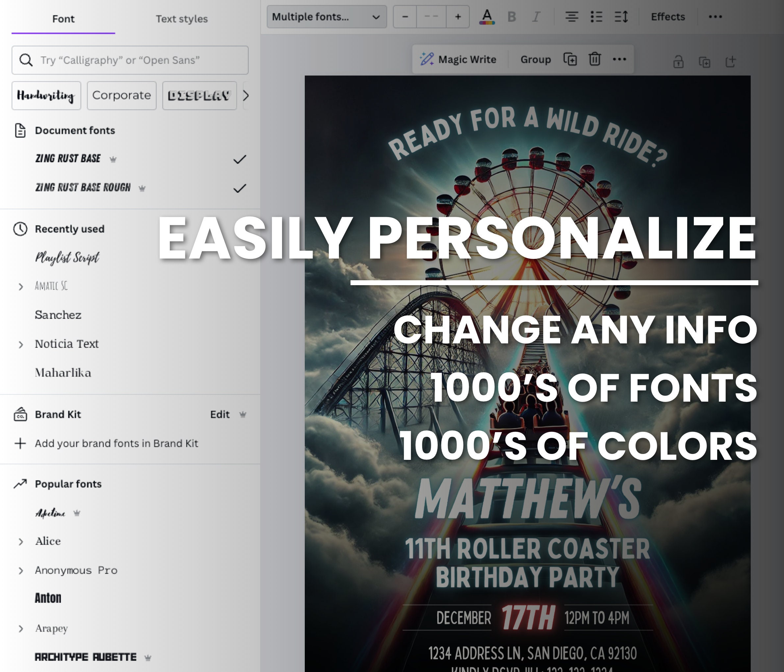Select the Handwriting font category chip
The image size is (784, 672).
46,96
